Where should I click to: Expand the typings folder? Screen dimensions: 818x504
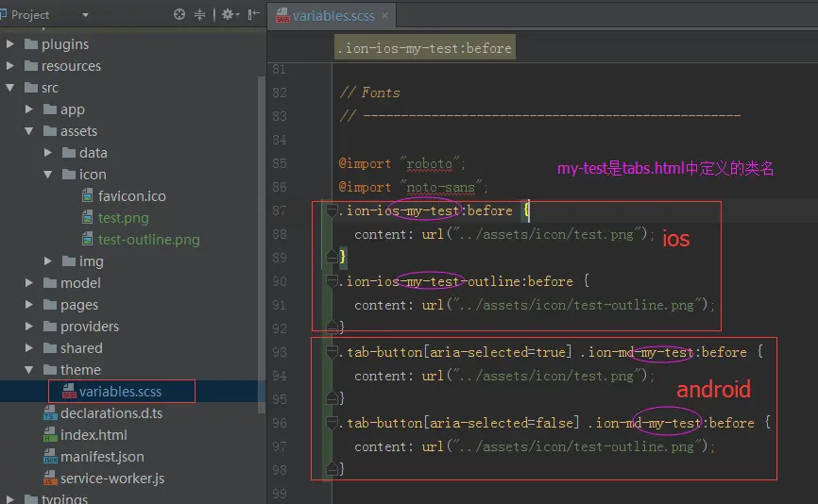click(9, 498)
